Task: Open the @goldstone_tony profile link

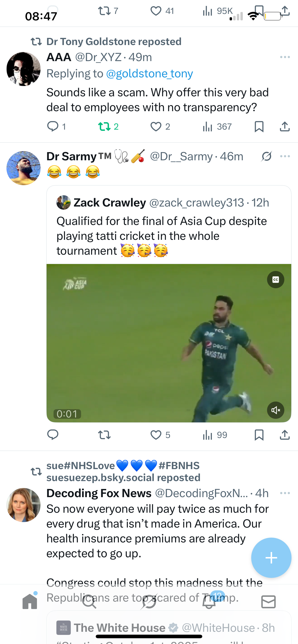Action: pos(149,74)
